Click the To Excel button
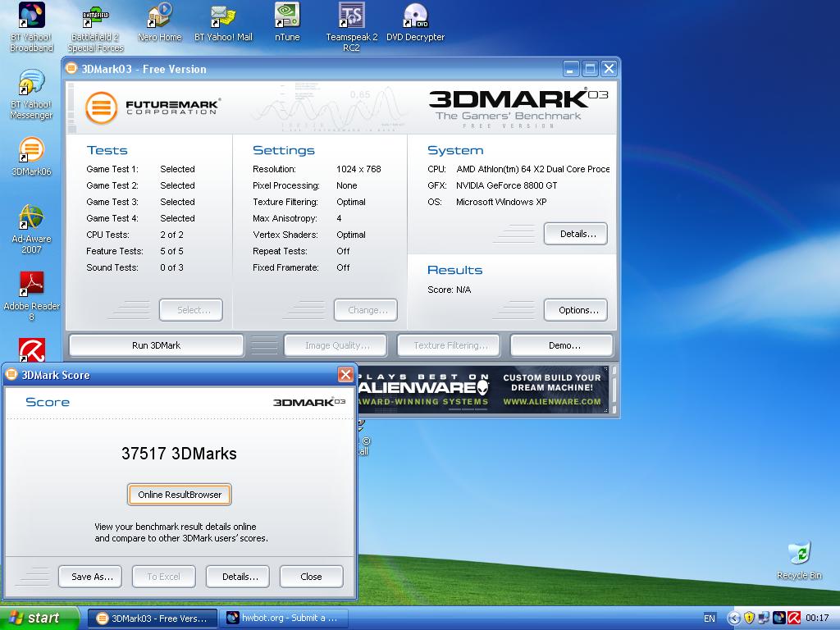Viewport: 840px width, 630px height. [x=164, y=577]
